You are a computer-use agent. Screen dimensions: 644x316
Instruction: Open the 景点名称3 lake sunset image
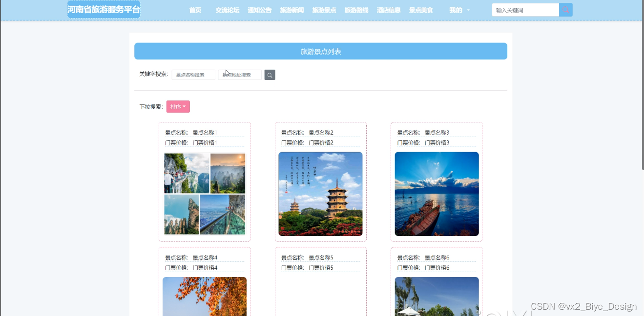tap(436, 194)
